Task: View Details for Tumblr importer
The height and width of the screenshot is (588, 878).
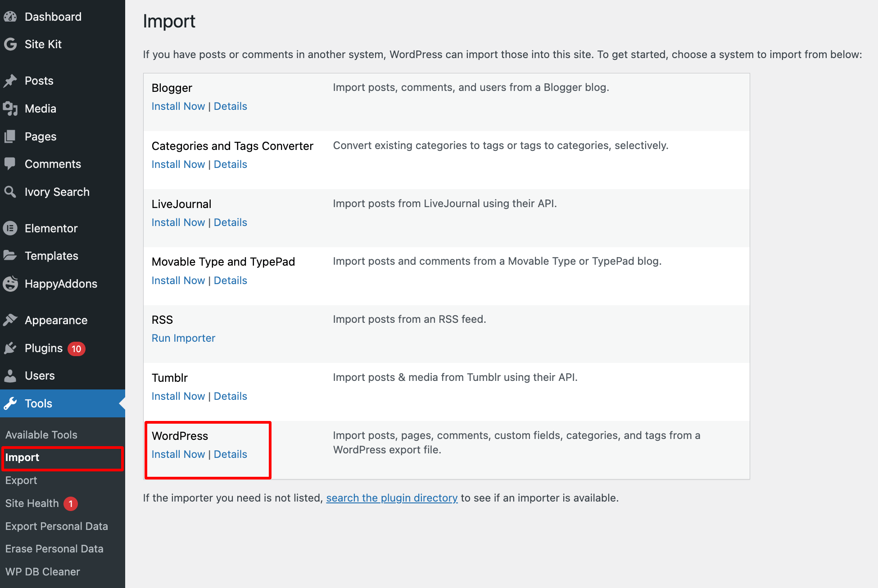Action: coord(230,396)
